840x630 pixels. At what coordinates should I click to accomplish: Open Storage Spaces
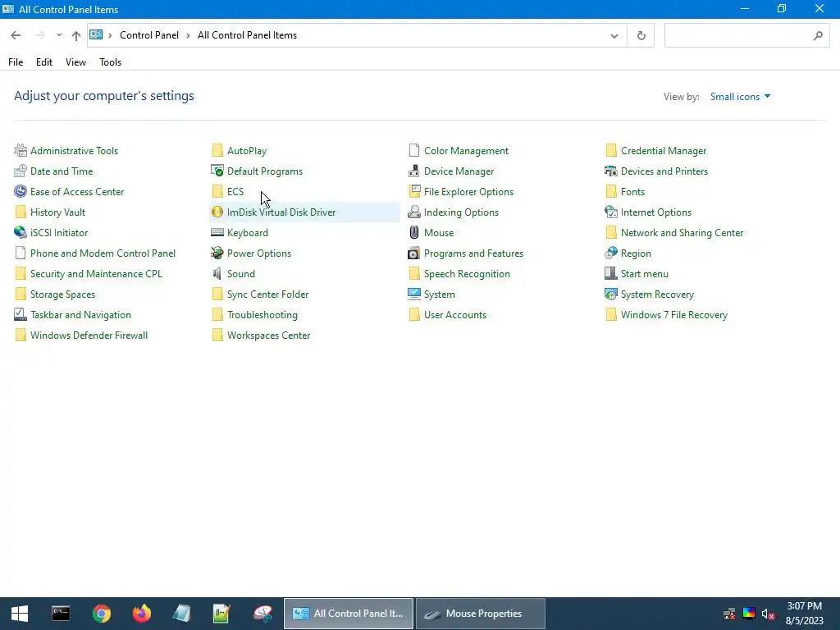(x=62, y=294)
